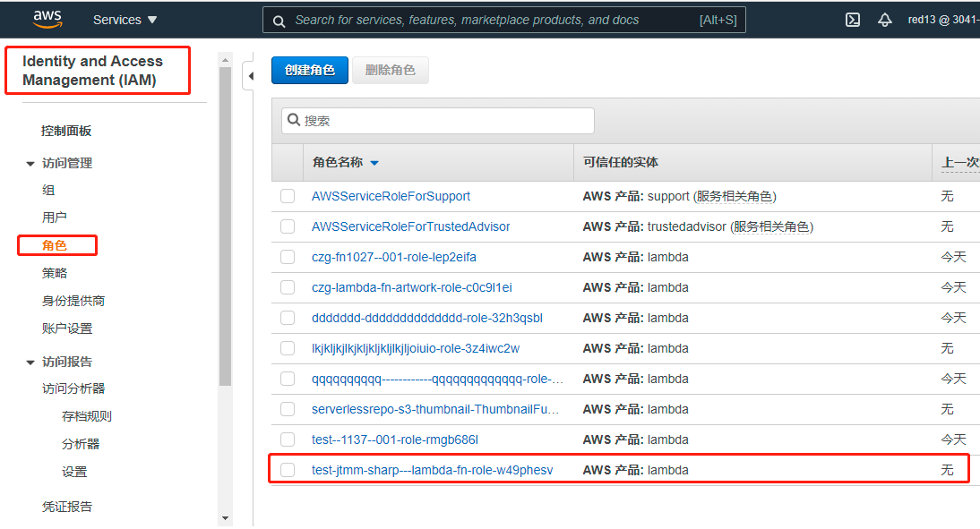
Task: Focus the 搜索 roles filter field
Action: [437, 121]
